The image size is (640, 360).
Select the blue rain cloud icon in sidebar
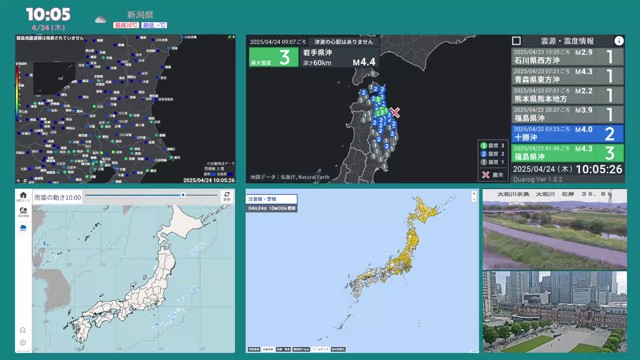[23, 227]
